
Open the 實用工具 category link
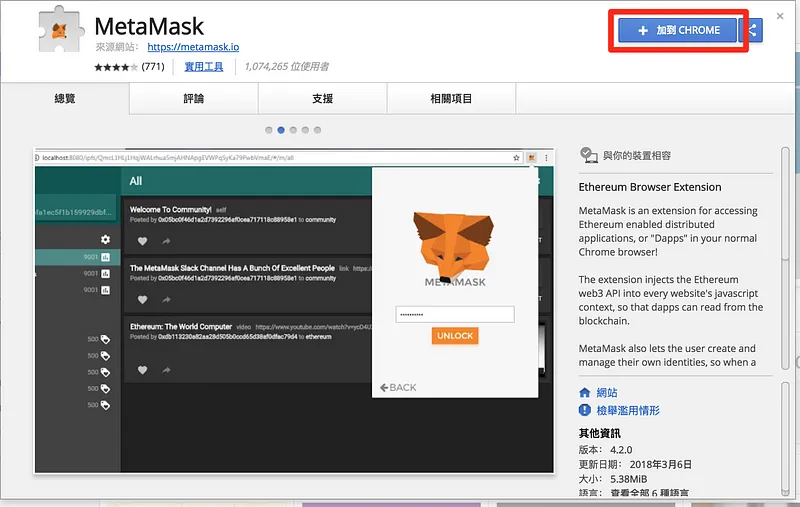204,67
